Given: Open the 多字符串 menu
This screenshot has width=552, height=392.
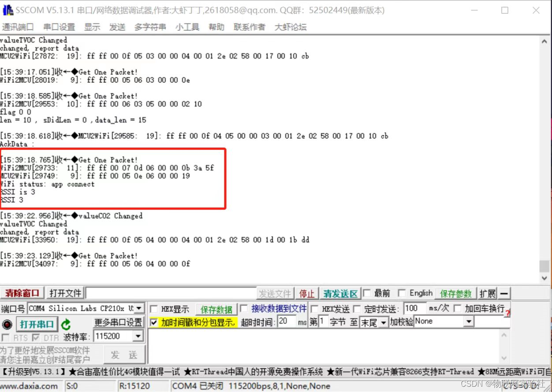Looking at the screenshot, I should 150,27.
